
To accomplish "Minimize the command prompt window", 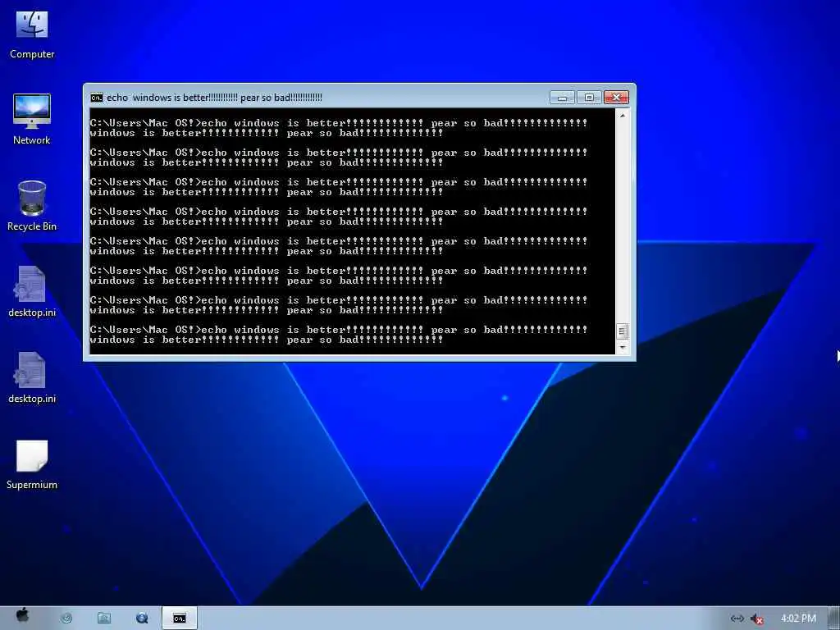I will (562, 98).
